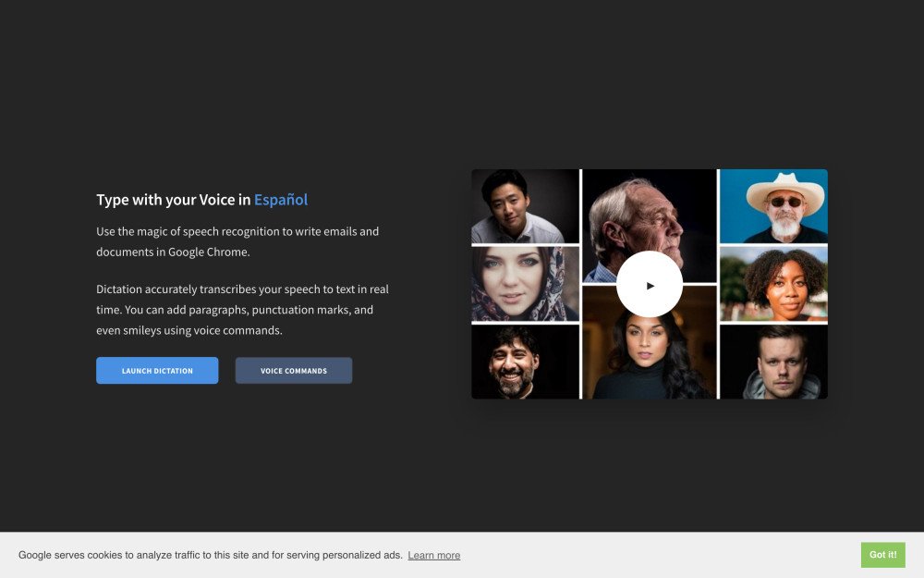Click the woman with curly hair portrait

(773, 283)
